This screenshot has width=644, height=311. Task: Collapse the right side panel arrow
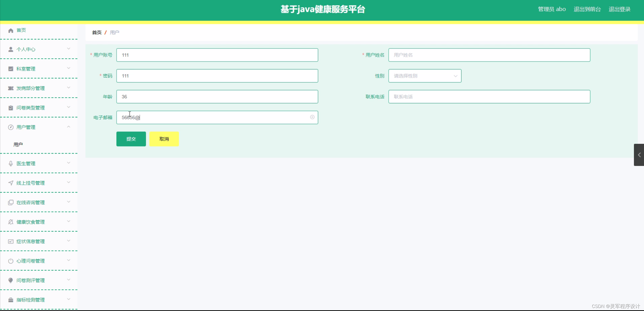pyautogui.click(x=639, y=155)
